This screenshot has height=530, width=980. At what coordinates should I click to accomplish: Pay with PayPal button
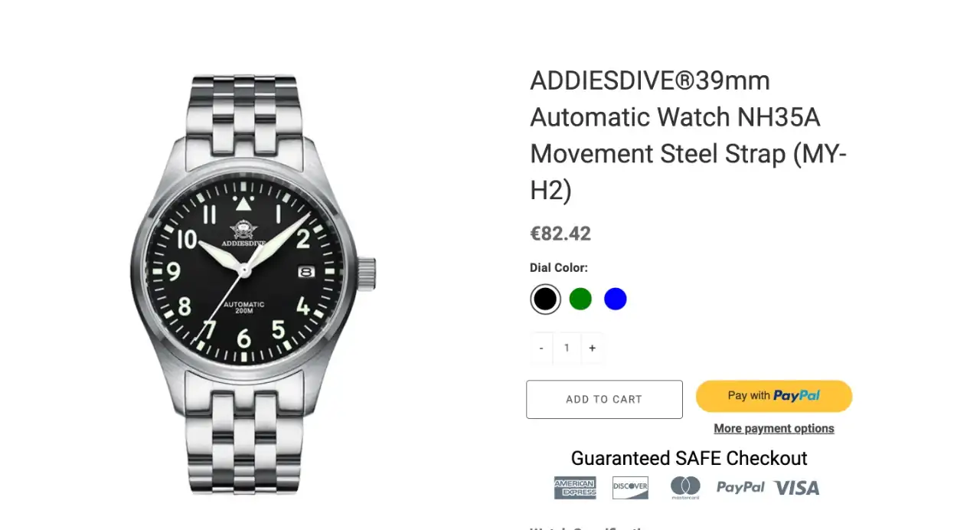773,396
